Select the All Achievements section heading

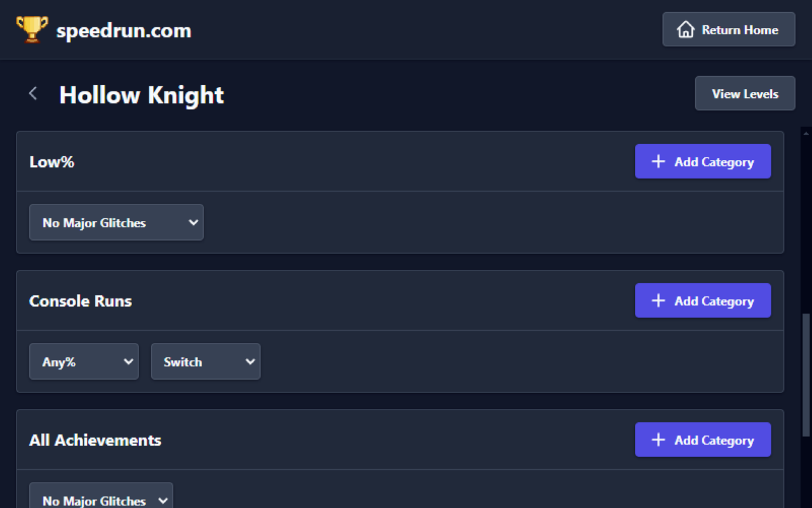(x=95, y=440)
